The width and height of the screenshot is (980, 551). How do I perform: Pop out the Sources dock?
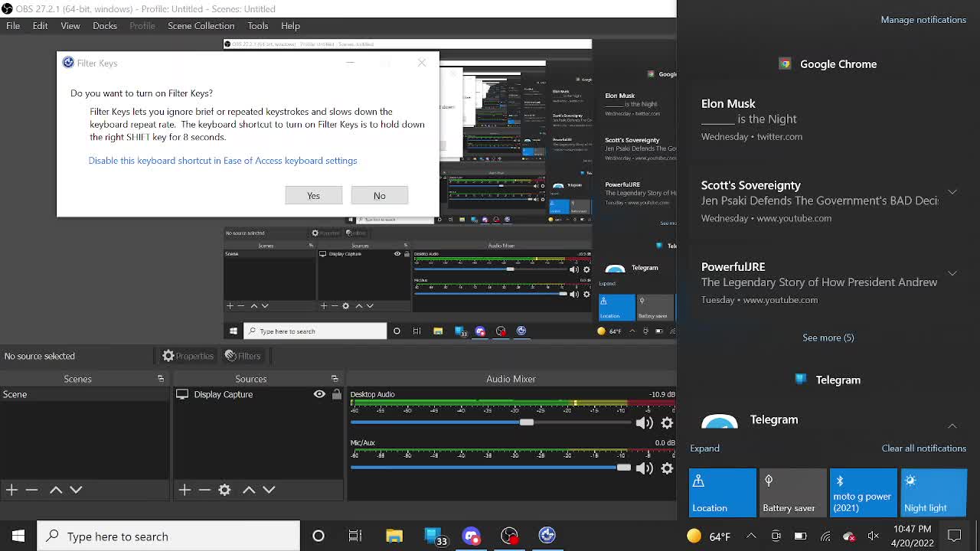[335, 379]
